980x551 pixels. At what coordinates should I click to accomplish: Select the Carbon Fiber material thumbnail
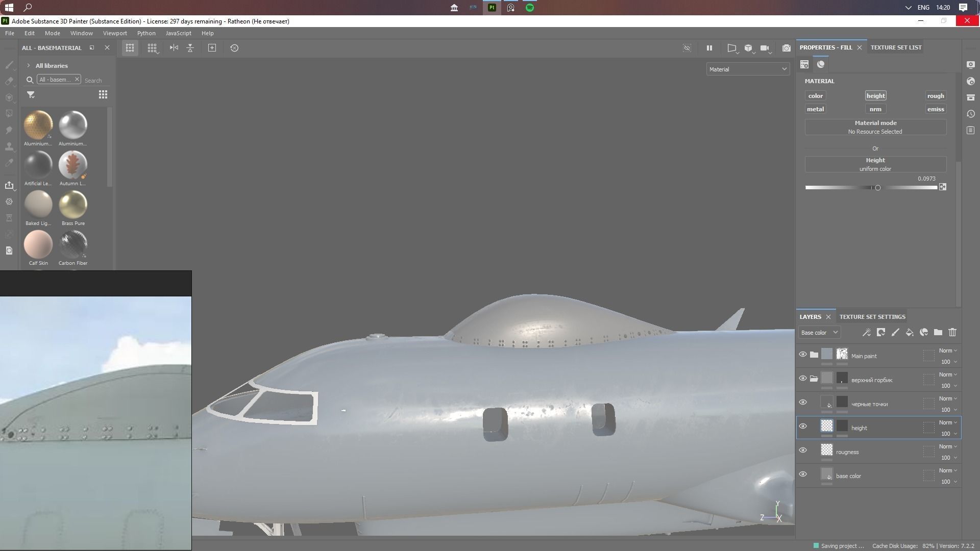pyautogui.click(x=73, y=244)
